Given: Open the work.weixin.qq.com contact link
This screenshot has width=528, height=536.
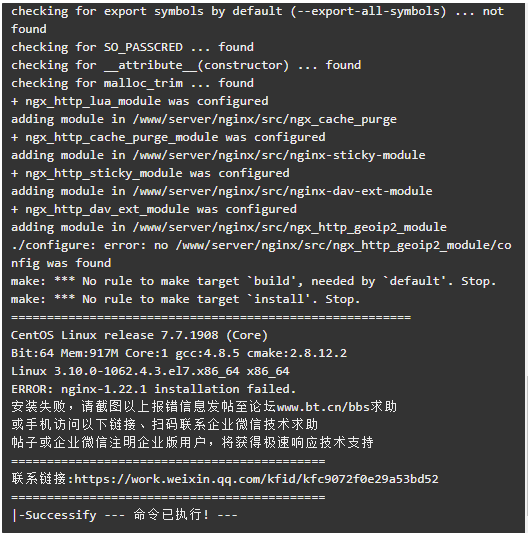Looking at the screenshot, I should pyautogui.click(x=256, y=479).
